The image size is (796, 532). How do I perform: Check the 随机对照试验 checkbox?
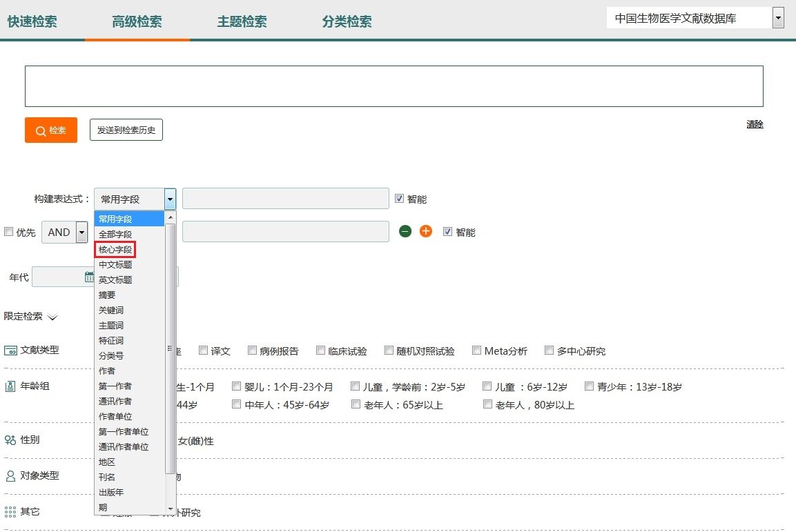click(x=389, y=351)
